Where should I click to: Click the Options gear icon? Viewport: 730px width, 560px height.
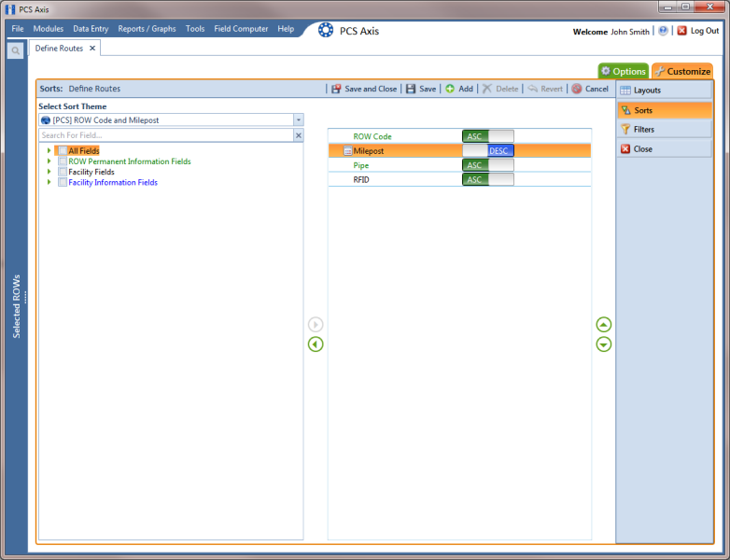pyautogui.click(x=606, y=71)
